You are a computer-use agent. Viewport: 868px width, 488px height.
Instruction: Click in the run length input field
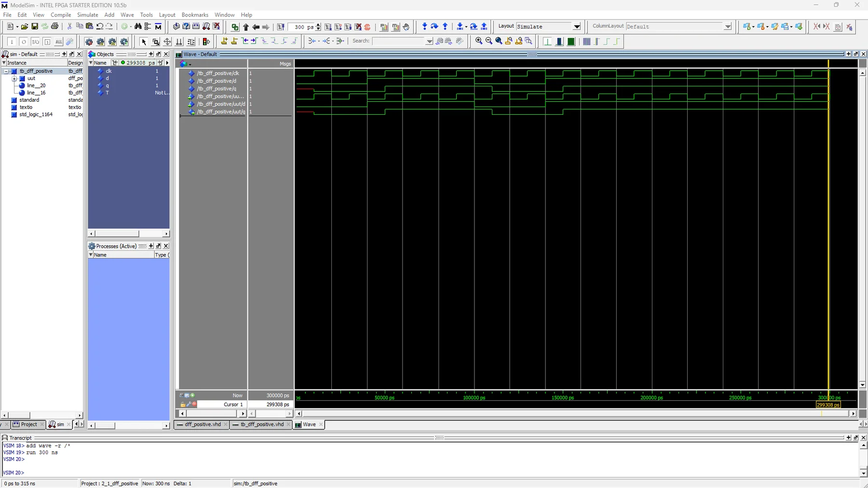[x=302, y=27]
